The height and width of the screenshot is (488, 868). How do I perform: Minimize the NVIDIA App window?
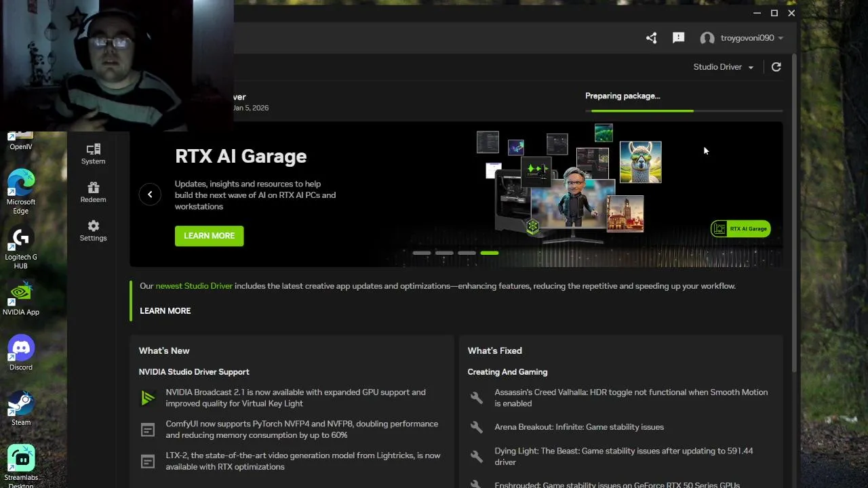(x=757, y=13)
